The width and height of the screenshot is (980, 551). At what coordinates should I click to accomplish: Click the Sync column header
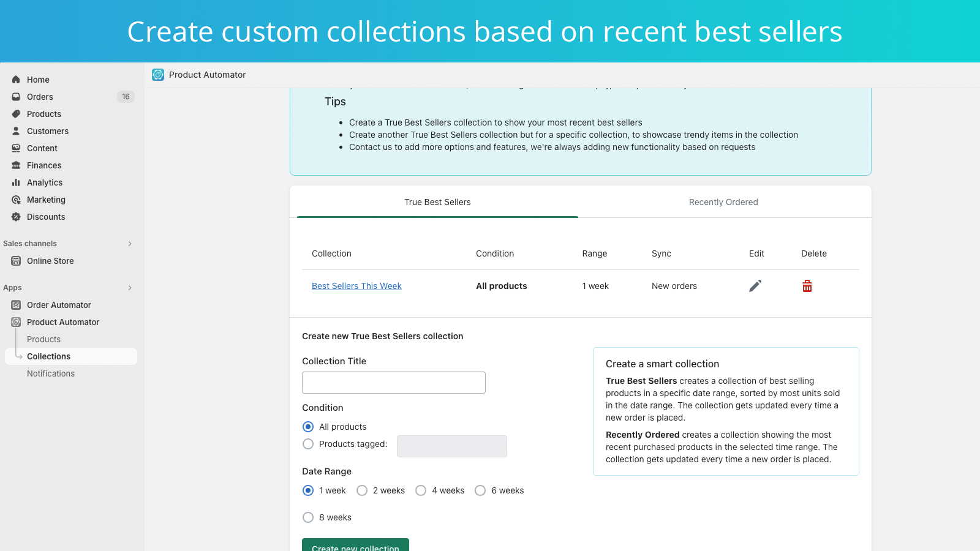[x=661, y=253]
